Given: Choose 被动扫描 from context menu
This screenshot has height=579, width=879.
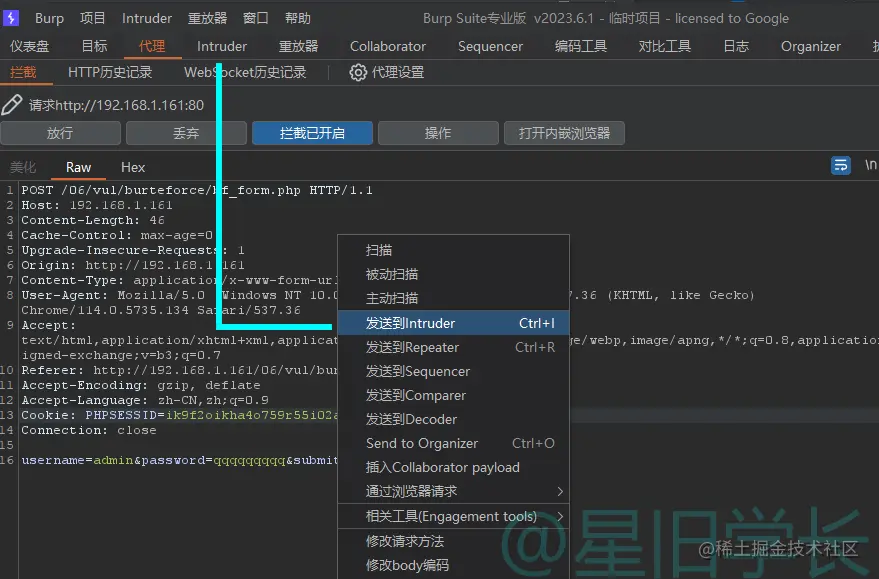Looking at the screenshot, I should point(454,274).
